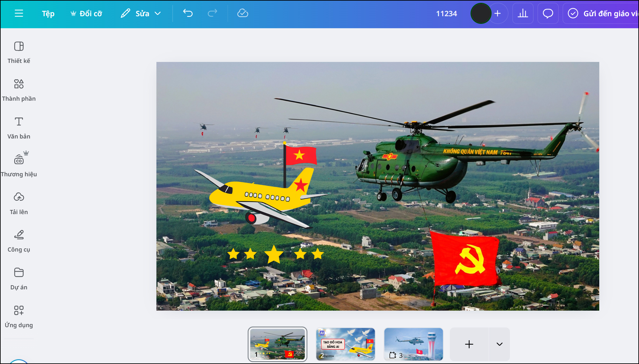This screenshot has height=364, width=639.
Task: Open the Ứng dụng apps panel
Action: click(x=19, y=317)
